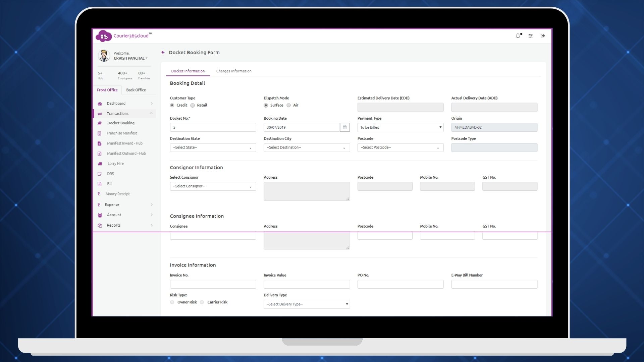Click the 80+ Franchise statistic

144,75
